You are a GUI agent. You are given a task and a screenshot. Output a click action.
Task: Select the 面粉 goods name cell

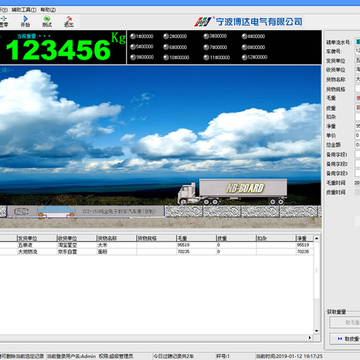[116, 252]
